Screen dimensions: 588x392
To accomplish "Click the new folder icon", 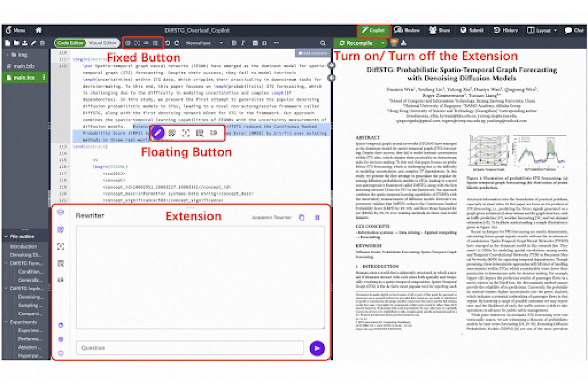I will point(16,43).
